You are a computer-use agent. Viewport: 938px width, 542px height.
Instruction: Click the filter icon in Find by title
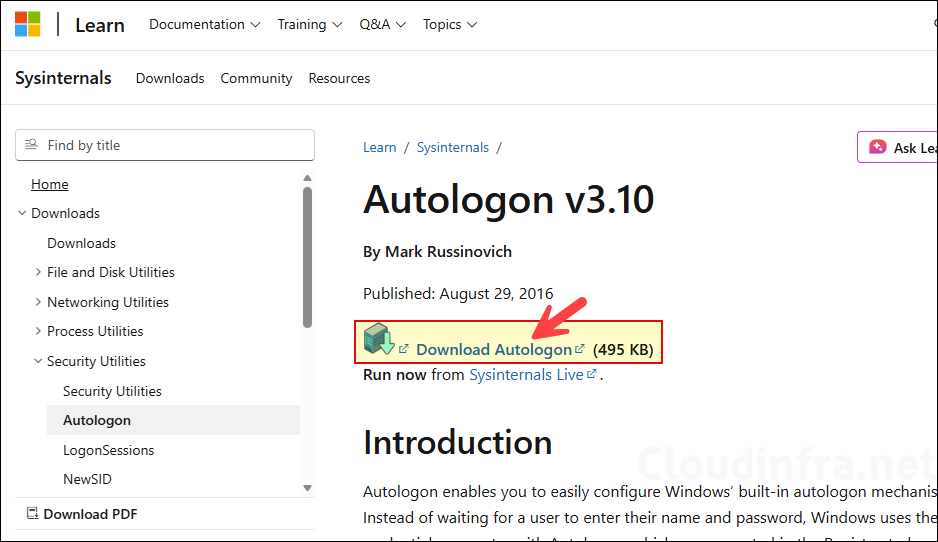coord(31,145)
